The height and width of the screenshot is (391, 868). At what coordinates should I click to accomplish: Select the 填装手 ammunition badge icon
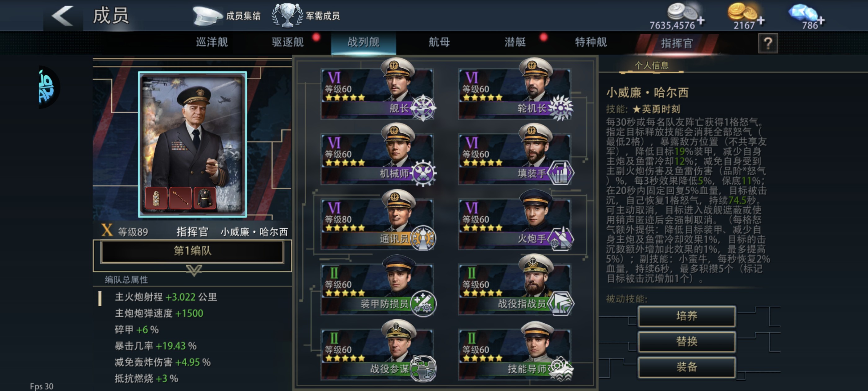click(560, 173)
